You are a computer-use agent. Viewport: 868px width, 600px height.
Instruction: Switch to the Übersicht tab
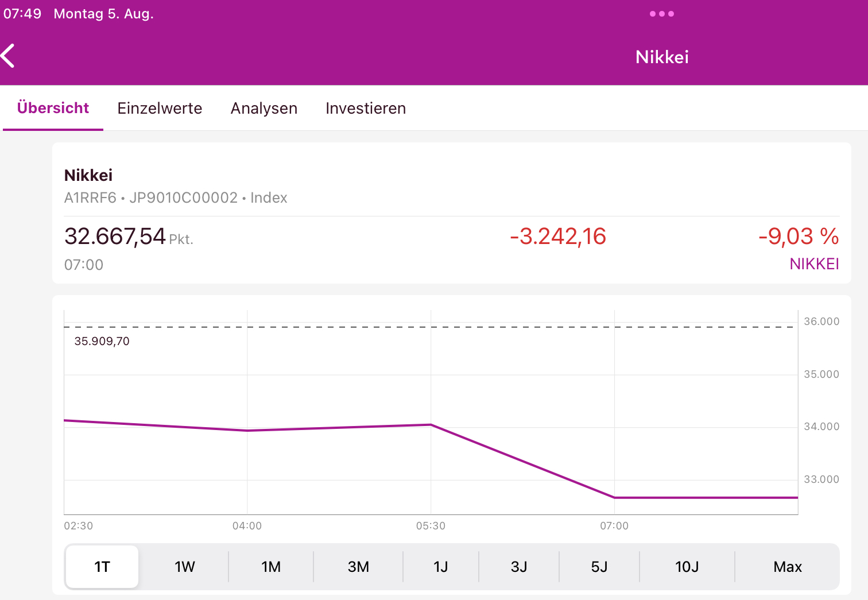[53, 108]
